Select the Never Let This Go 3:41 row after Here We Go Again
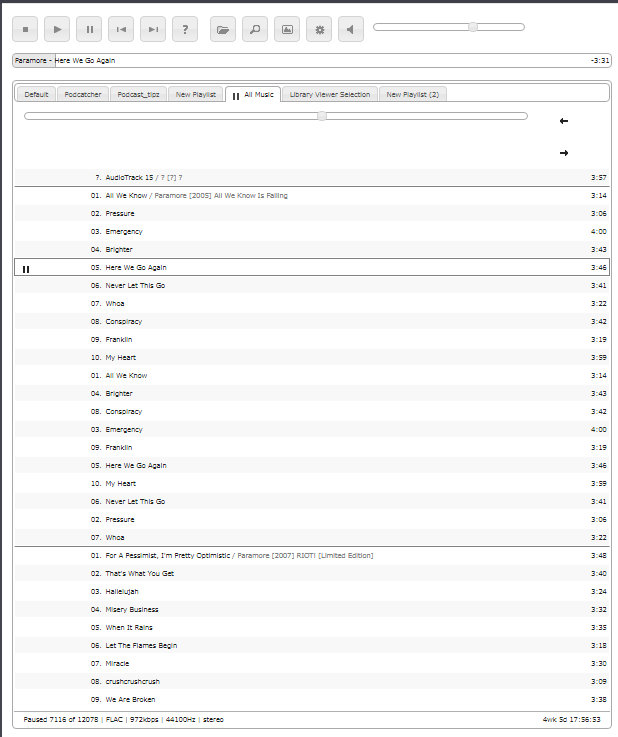Screen dimensions: 618x737 click(312, 285)
